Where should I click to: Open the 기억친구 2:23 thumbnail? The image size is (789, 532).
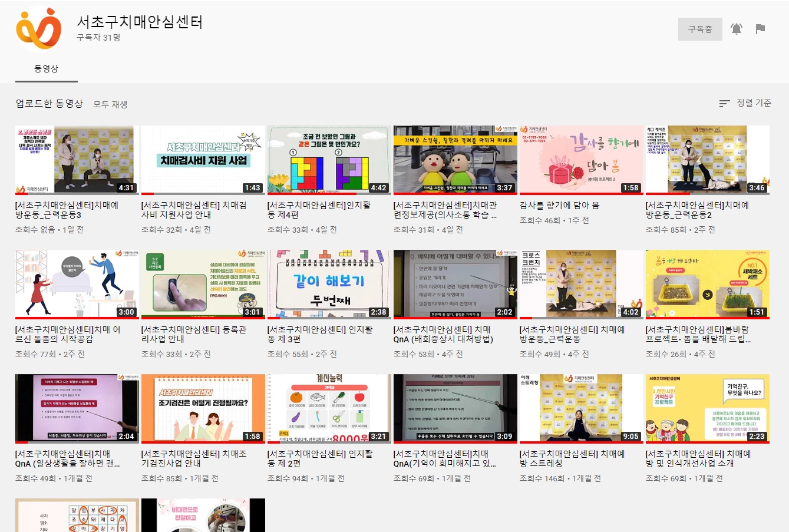(708, 408)
